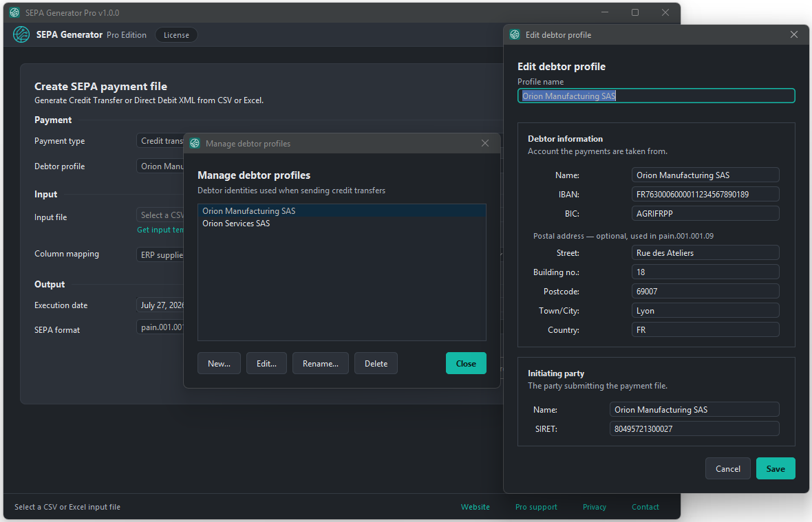Screen dimensions: 812x522
Task: Click the SEPA Generator logo in header
Action: coord(21,34)
